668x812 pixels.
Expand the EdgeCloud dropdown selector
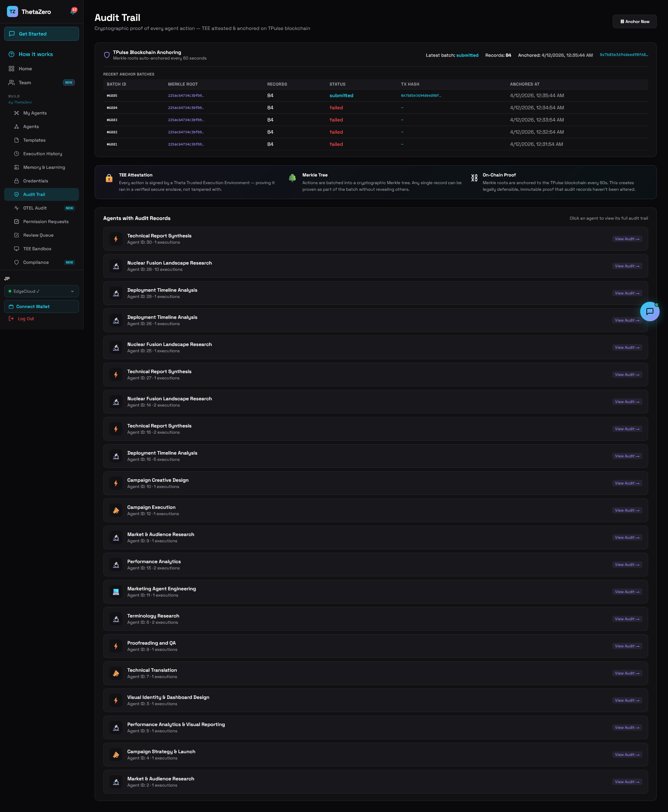pos(41,291)
